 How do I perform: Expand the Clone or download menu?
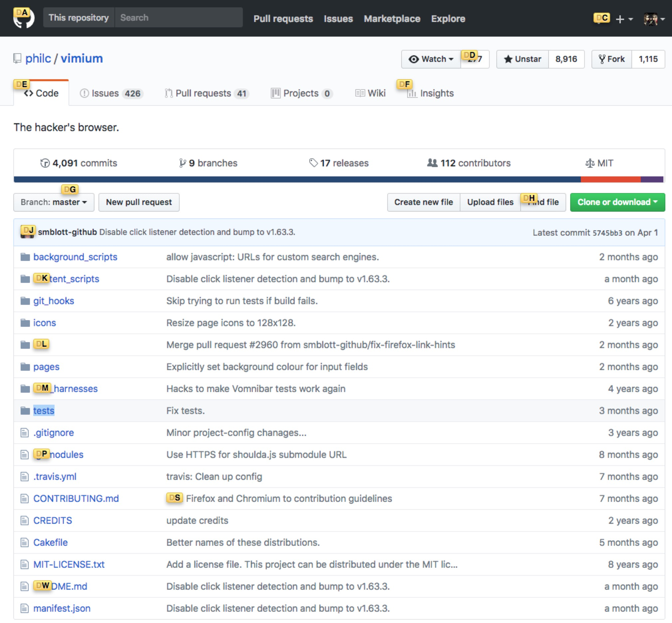(x=617, y=202)
